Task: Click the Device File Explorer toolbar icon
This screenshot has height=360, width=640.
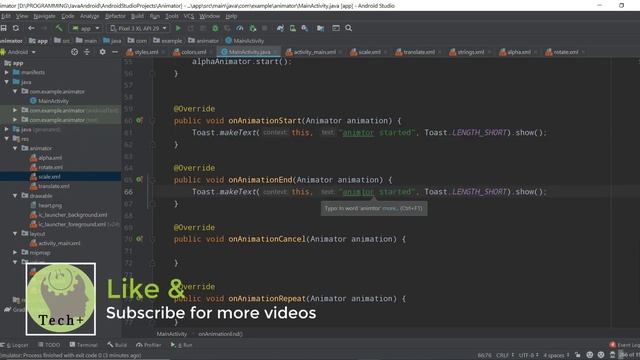Action: [320, 28]
